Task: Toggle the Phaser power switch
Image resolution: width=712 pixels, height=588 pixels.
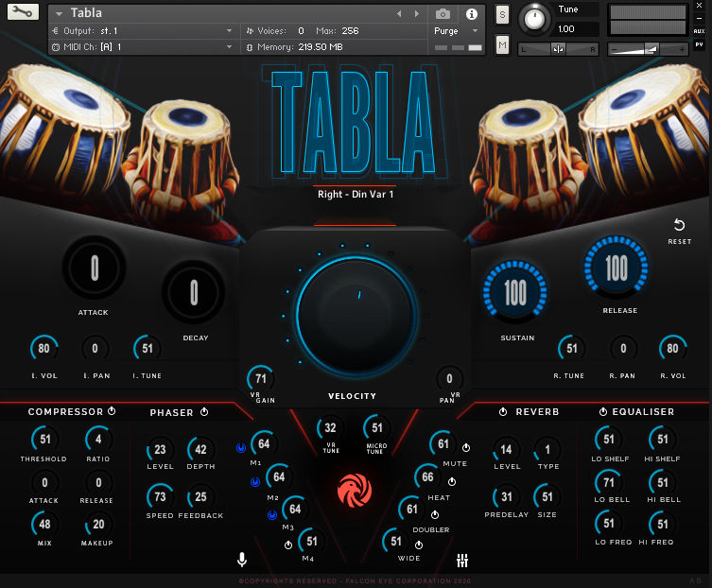Action: click(203, 412)
